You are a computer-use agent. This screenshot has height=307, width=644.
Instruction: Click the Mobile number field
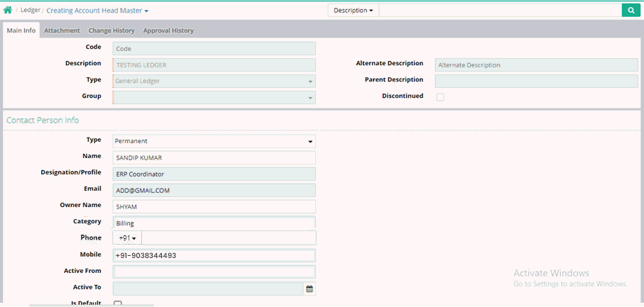coord(214,255)
